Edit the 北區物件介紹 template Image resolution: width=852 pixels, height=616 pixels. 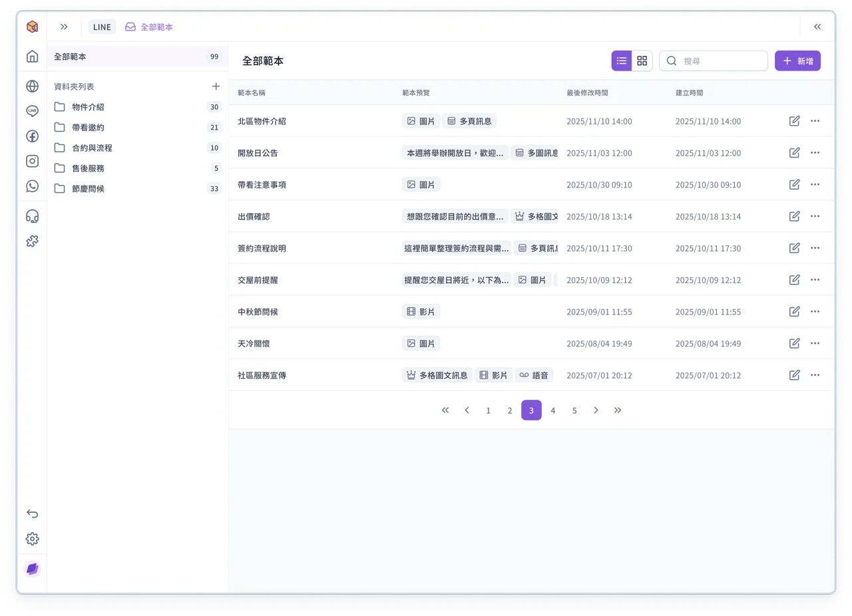pos(794,121)
